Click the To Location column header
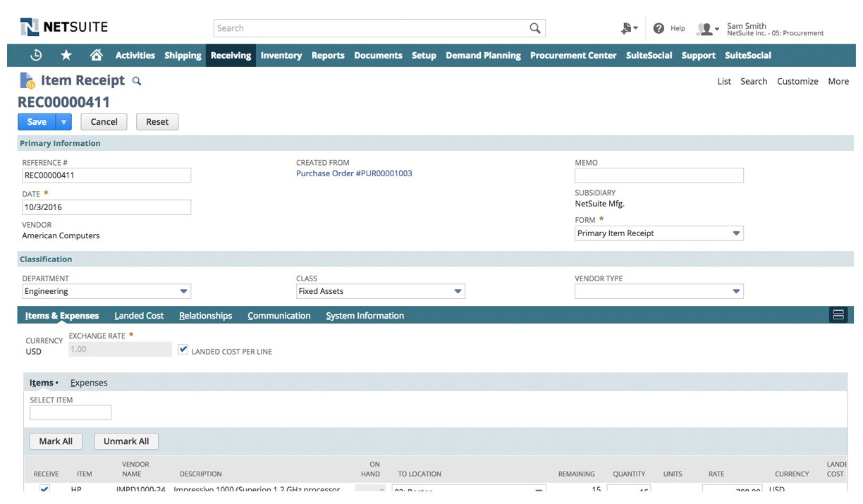863x504 pixels. point(420,474)
